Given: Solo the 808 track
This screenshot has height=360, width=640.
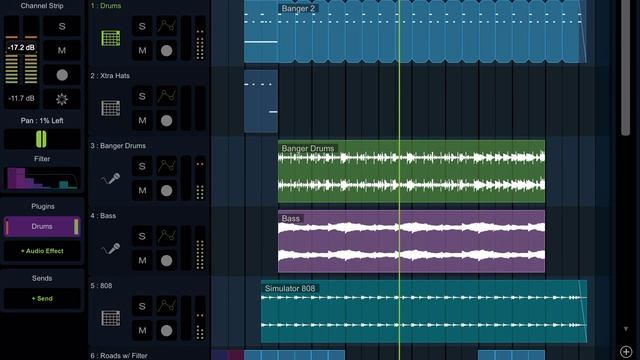Looking at the screenshot, I should coord(142,306).
